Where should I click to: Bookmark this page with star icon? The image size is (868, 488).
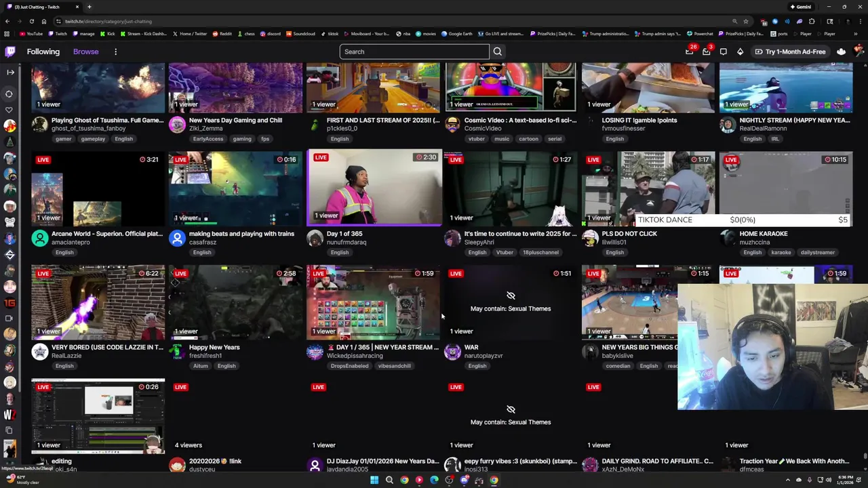(x=746, y=21)
